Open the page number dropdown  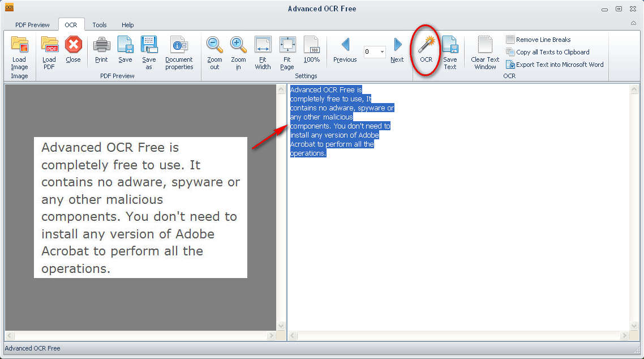pyautogui.click(x=383, y=52)
